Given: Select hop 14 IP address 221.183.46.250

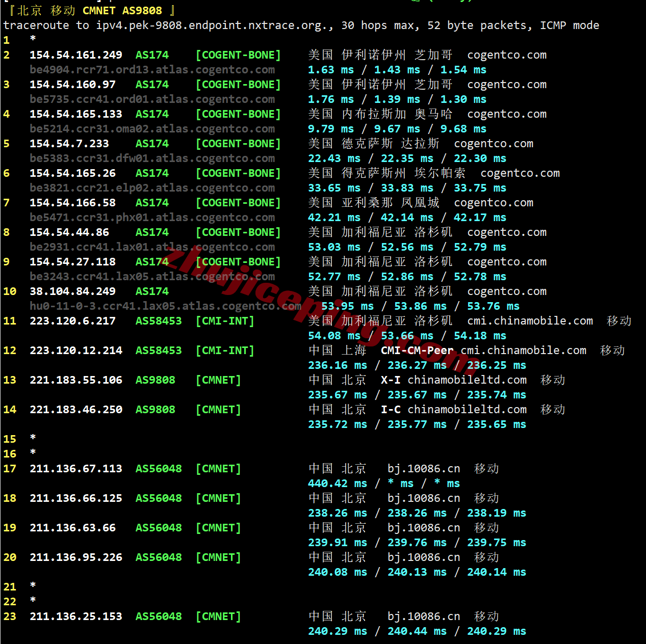Looking at the screenshot, I should coord(76,410).
